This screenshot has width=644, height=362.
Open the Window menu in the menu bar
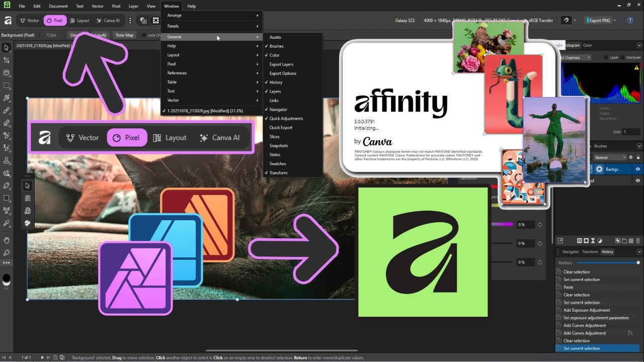[172, 6]
